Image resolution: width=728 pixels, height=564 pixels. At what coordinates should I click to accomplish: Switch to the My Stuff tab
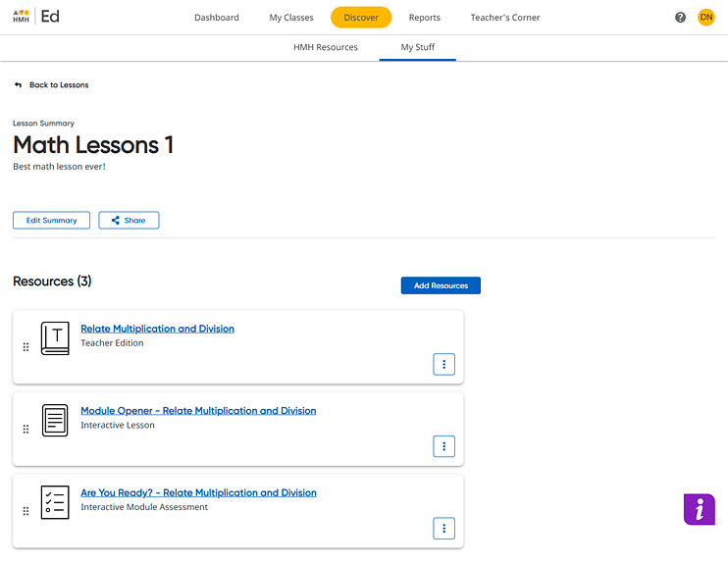(x=417, y=47)
